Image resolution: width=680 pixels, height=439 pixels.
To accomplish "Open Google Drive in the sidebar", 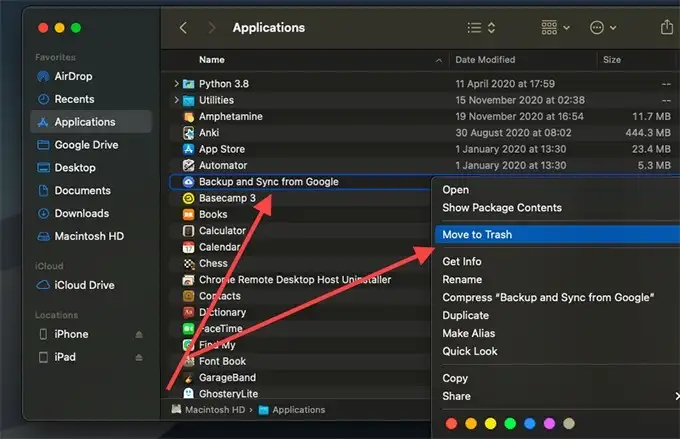I will (91, 145).
